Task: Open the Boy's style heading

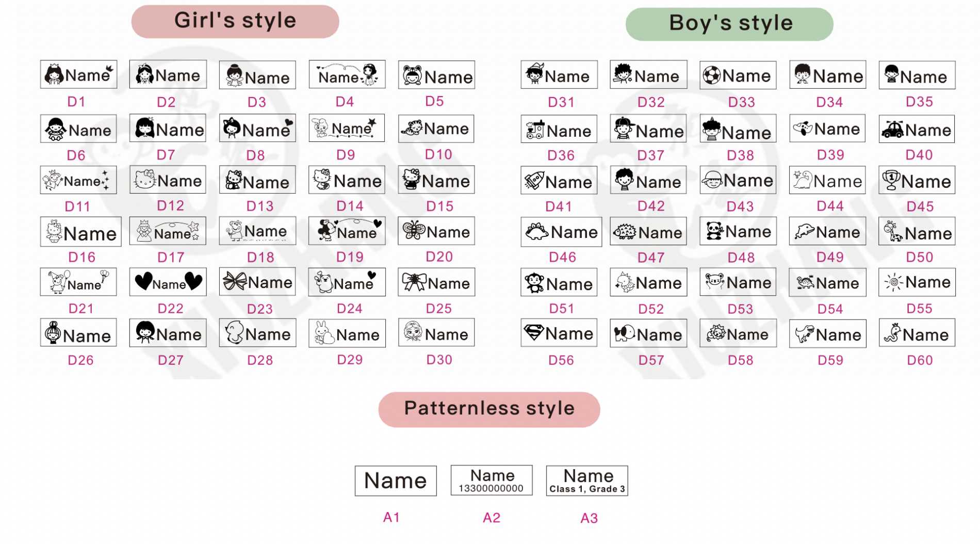Action: pos(730,24)
